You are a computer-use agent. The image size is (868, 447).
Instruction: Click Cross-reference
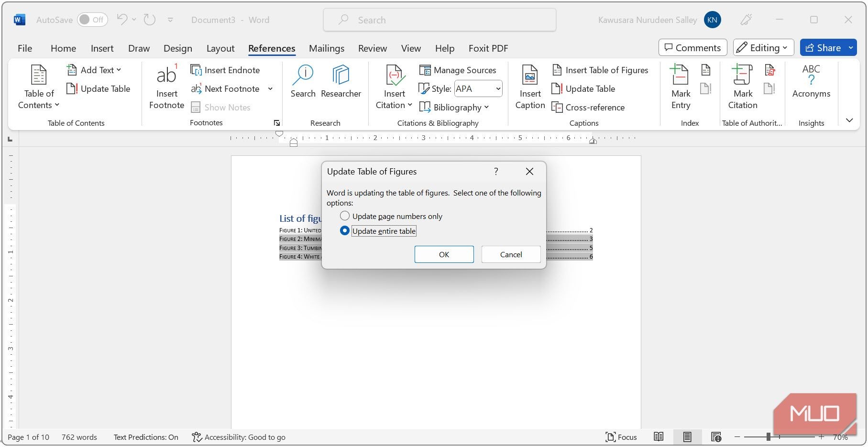[x=588, y=107]
